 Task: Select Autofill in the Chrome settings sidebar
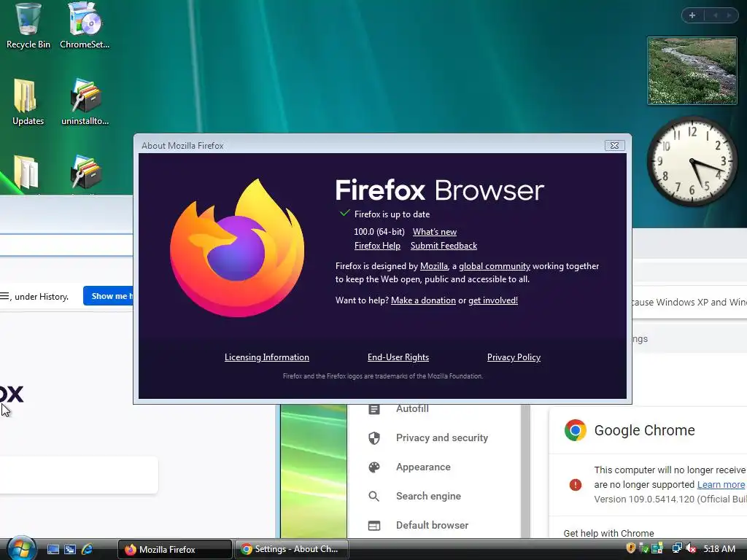click(x=412, y=408)
